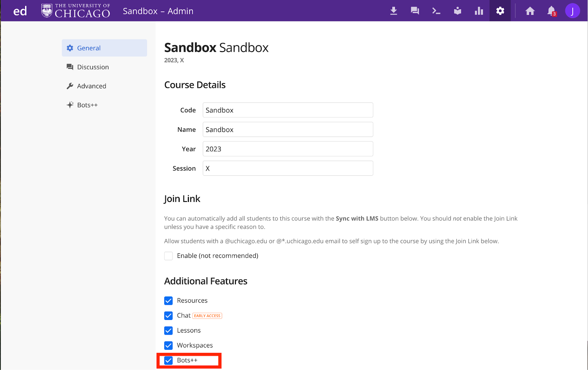Uncheck the Resources feature
The height and width of the screenshot is (370, 588).
(168, 301)
